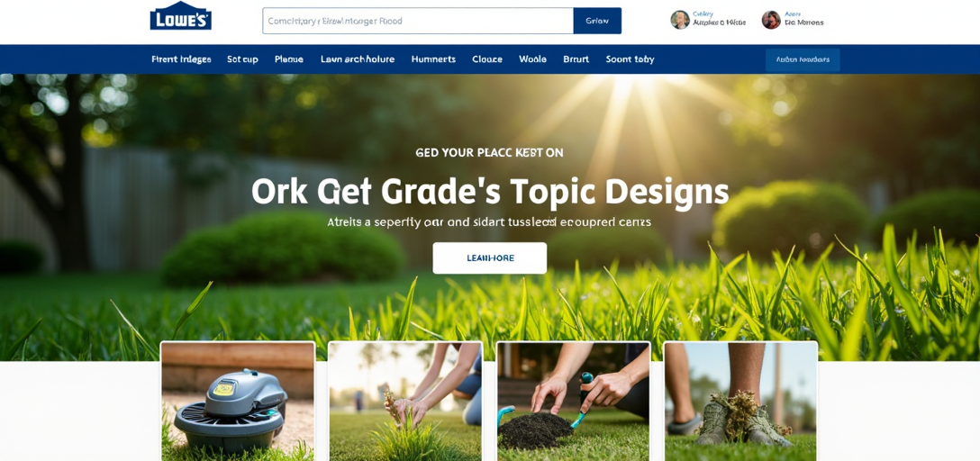The image size is (980, 461).
Task: Open the soil pile with trowel thumbnail
Action: point(573,402)
